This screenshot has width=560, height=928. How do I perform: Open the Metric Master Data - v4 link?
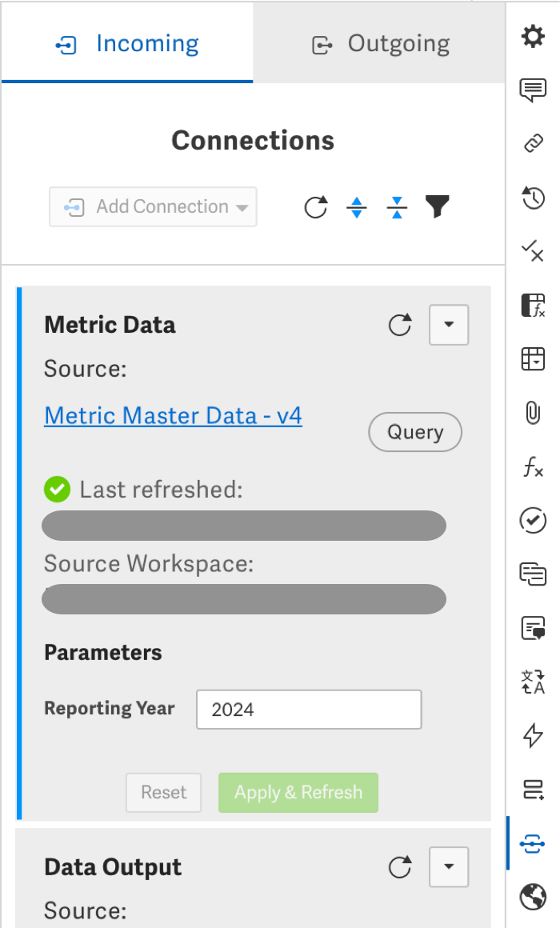(173, 415)
